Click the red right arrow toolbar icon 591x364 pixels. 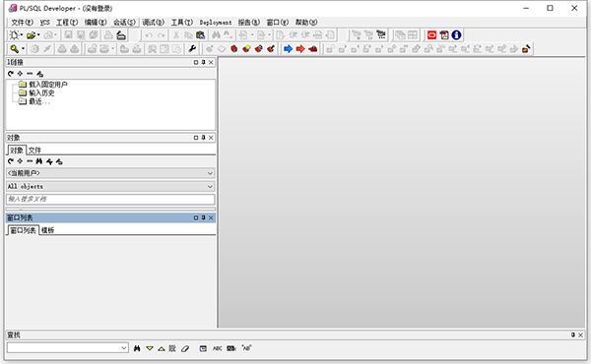300,49
